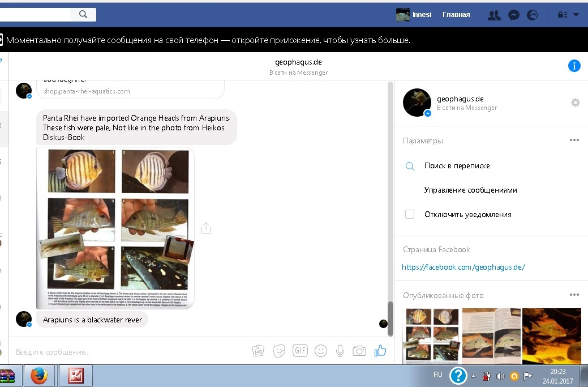Open the emoji smiley picker
Viewport: 588px width, 387px height.
(321, 351)
